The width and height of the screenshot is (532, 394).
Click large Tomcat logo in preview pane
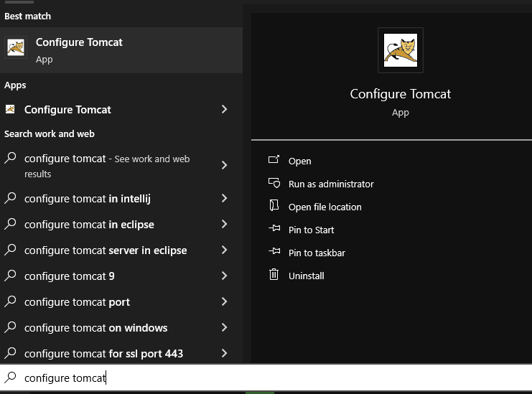(x=401, y=50)
